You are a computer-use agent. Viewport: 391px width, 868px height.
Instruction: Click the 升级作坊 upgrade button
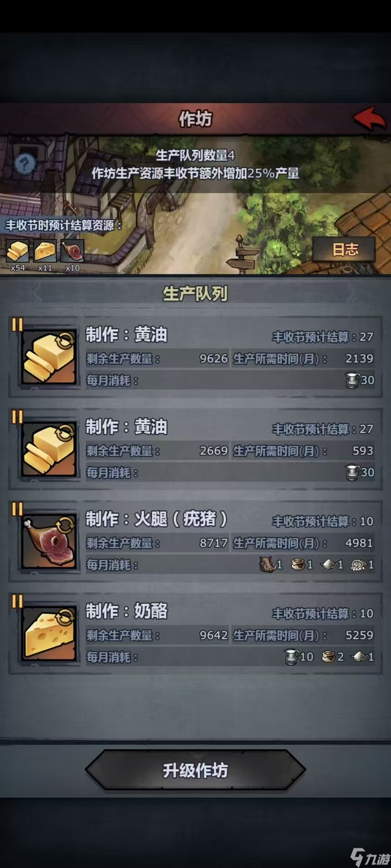coord(195,770)
